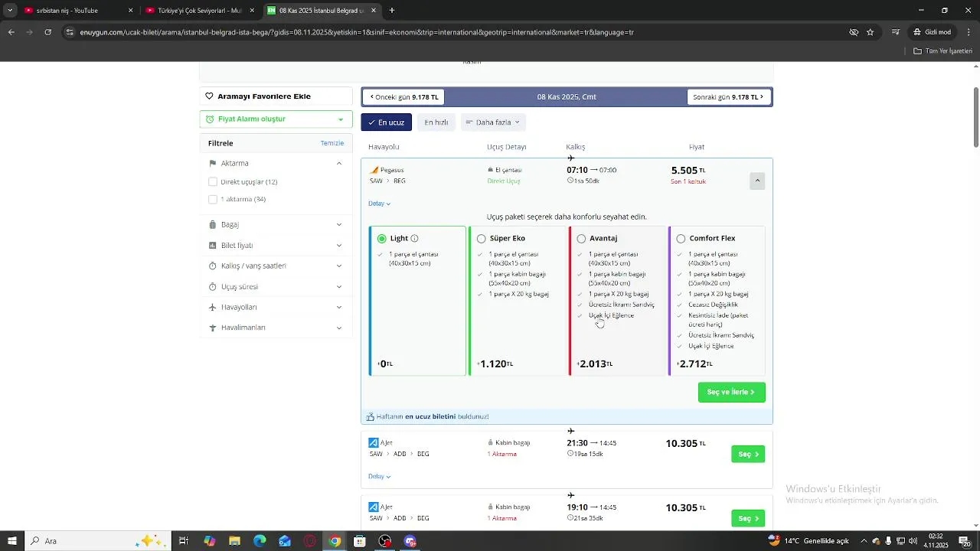980x551 pixels.
Task: Select the Süper Eko fare package
Action: click(x=482, y=239)
